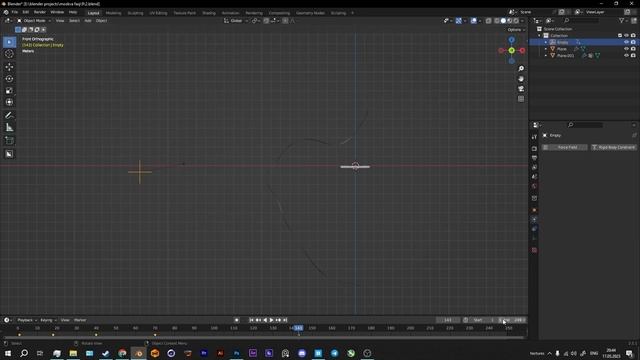Jump to the timeline start frame
Viewport: 640px width, 360px height.
click(251, 320)
